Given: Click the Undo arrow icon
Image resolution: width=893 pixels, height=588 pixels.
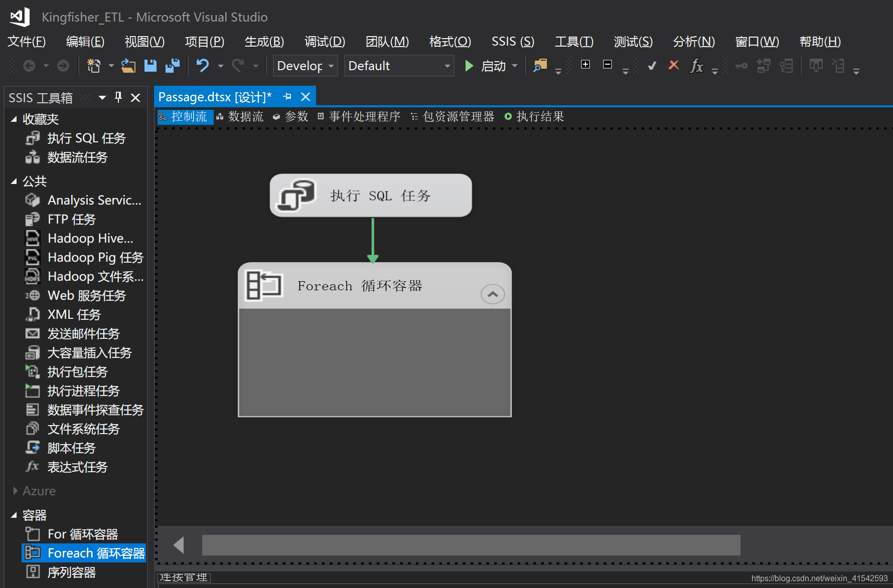Looking at the screenshot, I should pyautogui.click(x=203, y=66).
